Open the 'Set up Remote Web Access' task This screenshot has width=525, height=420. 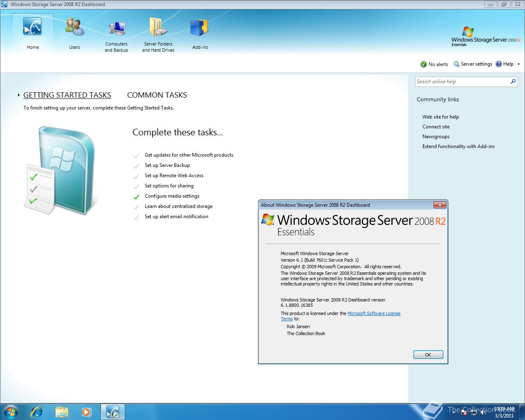click(174, 176)
